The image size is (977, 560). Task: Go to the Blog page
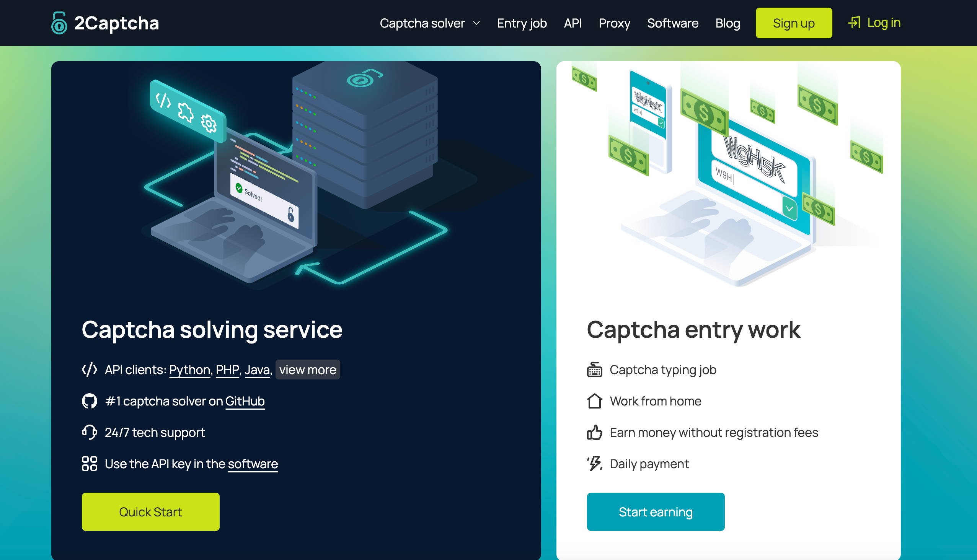(x=727, y=23)
